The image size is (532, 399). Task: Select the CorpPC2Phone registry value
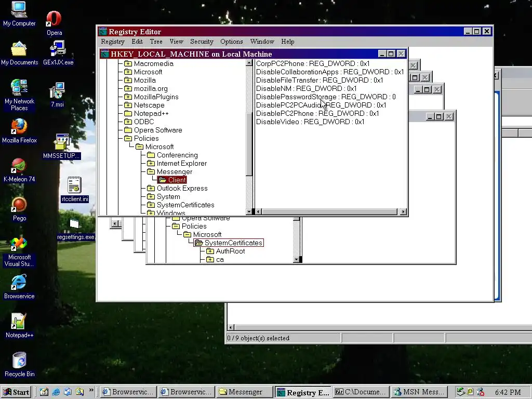coord(313,63)
